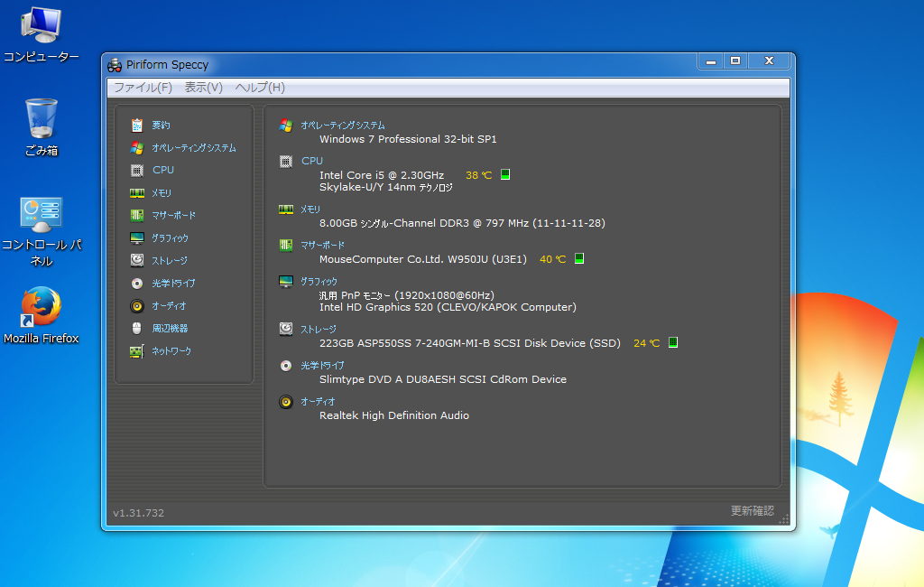The image size is (924, 587).
Task: Open the 表示(V) menu
Action: (x=203, y=88)
